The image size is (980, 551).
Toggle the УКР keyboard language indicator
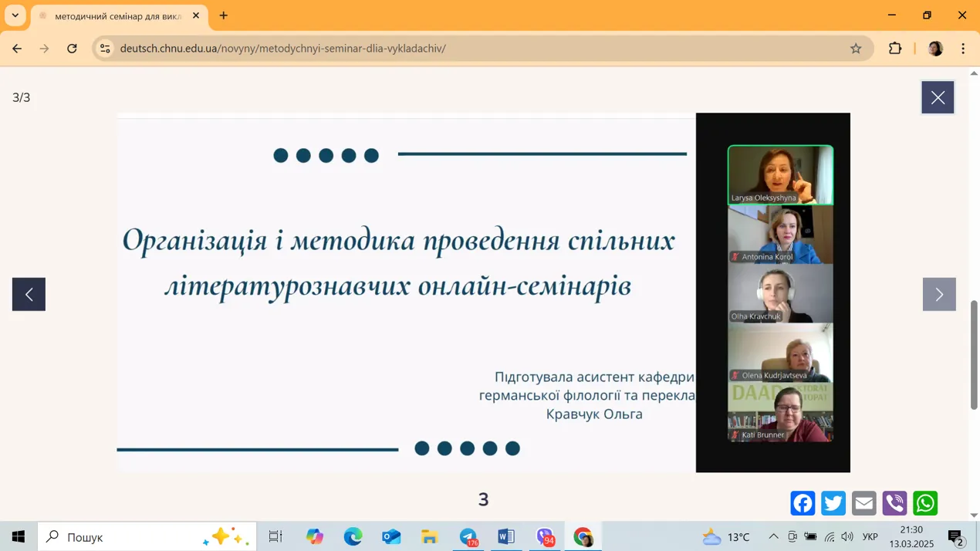[x=870, y=537]
